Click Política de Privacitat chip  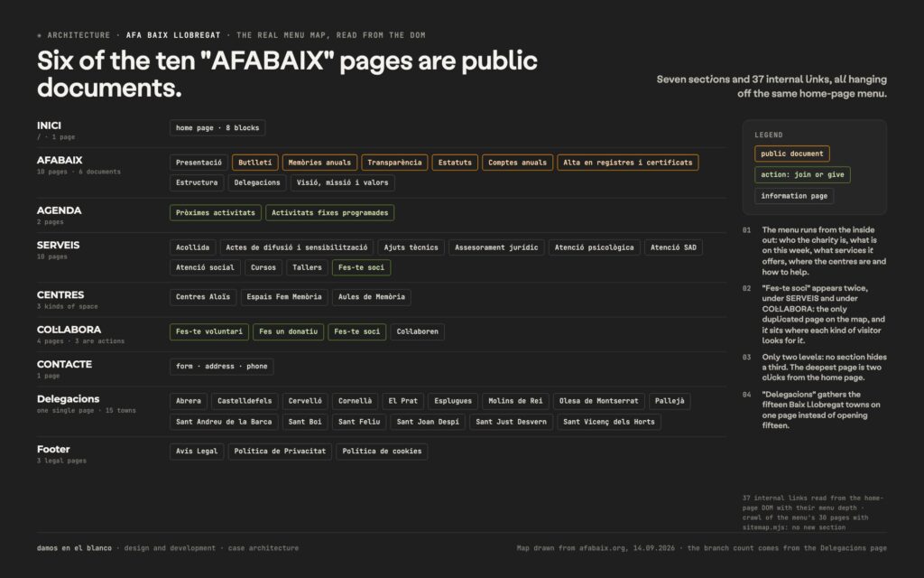click(x=280, y=452)
